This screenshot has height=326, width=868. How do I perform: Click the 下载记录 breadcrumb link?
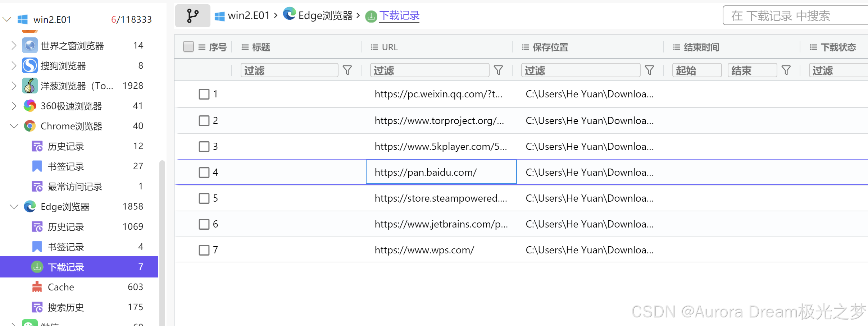coord(399,16)
